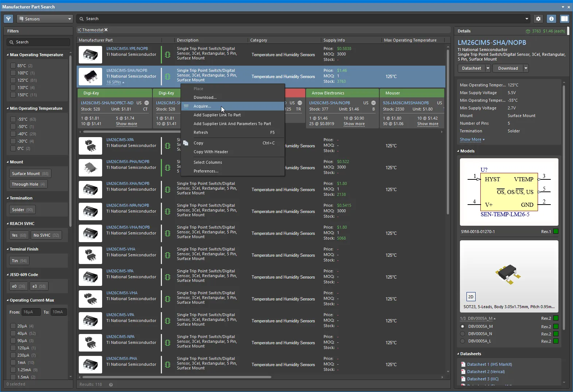Toggle the details pane layout icon
The width and height of the screenshot is (573, 392).
coord(564,19)
